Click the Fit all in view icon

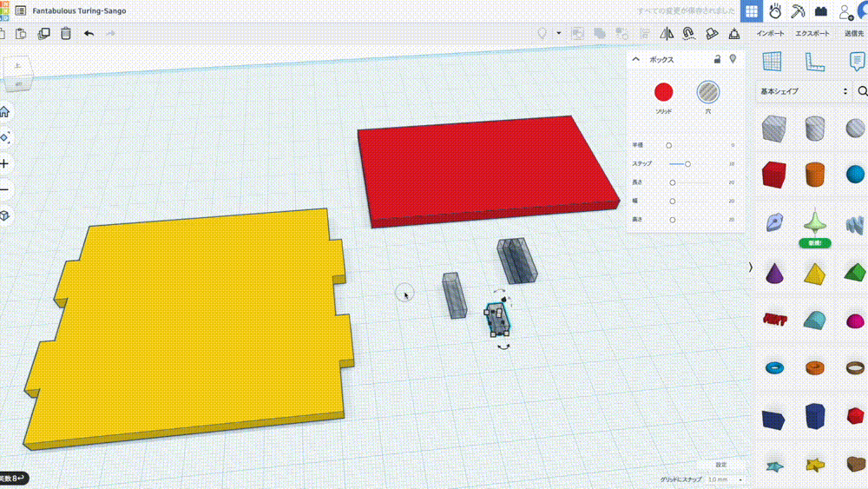tap(4, 137)
